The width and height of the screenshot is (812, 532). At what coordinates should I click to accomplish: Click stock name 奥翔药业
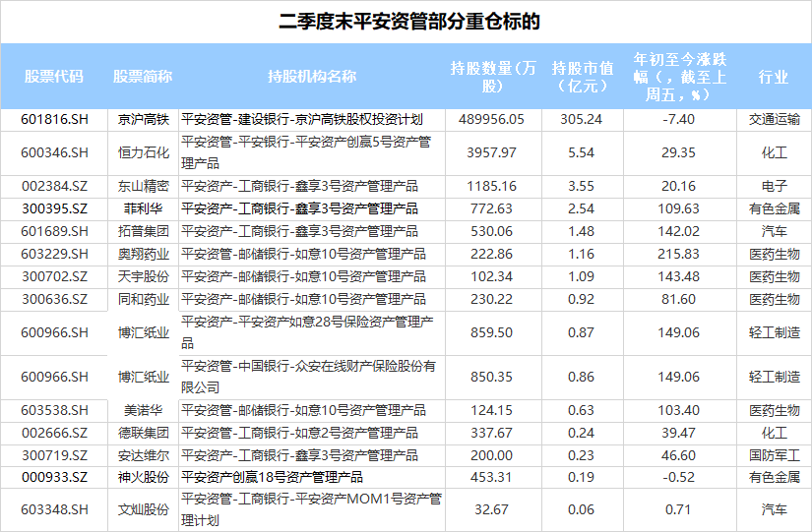pyautogui.click(x=144, y=254)
